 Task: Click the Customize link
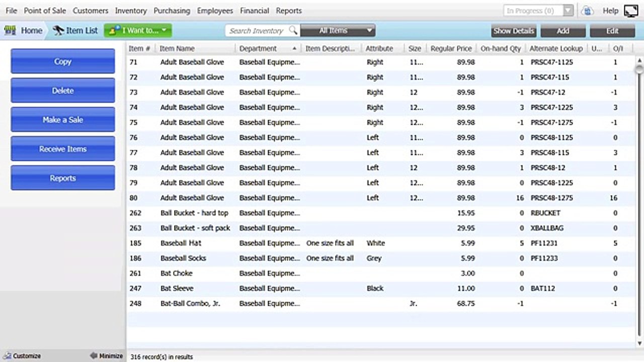[27, 356]
